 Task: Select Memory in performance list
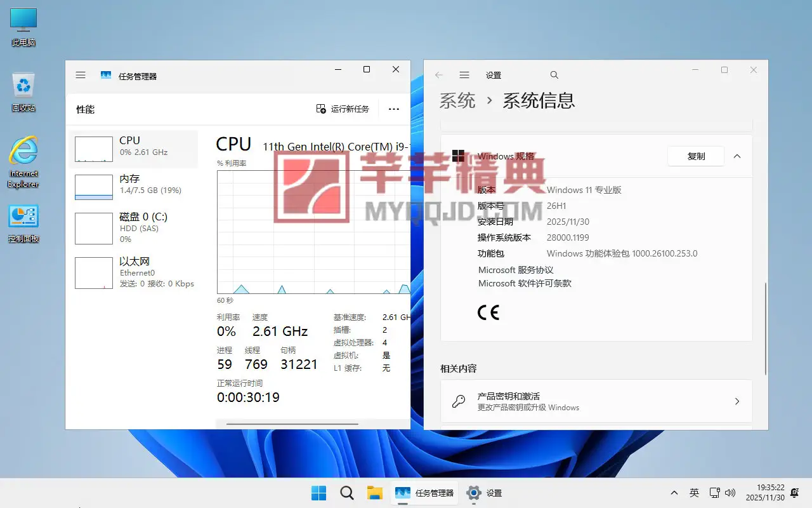[133, 187]
